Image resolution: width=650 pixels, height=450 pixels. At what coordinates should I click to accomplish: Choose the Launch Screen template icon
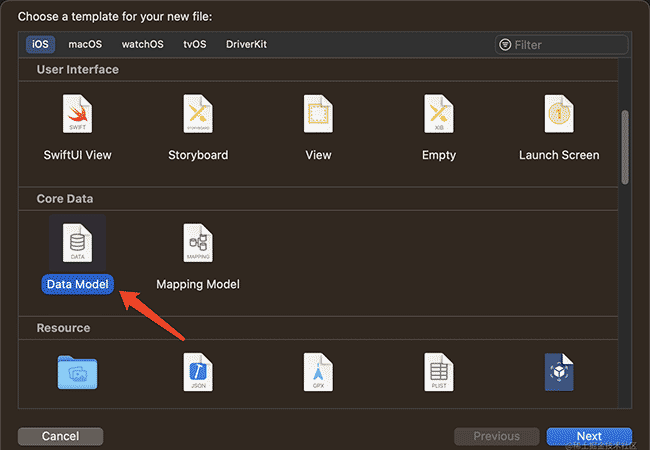[x=559, y=114]
